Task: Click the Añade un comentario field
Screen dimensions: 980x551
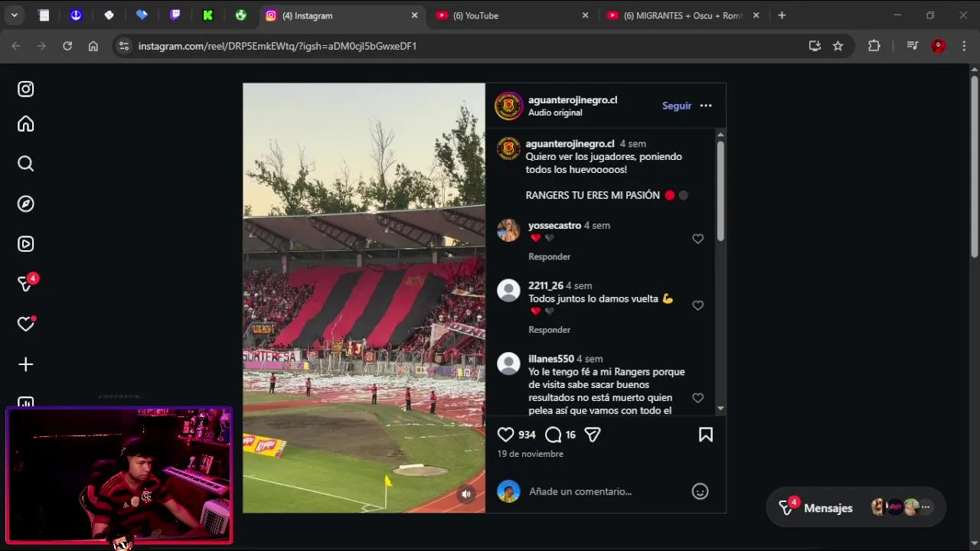Action: pyautogui.click(x=609, y=491)
